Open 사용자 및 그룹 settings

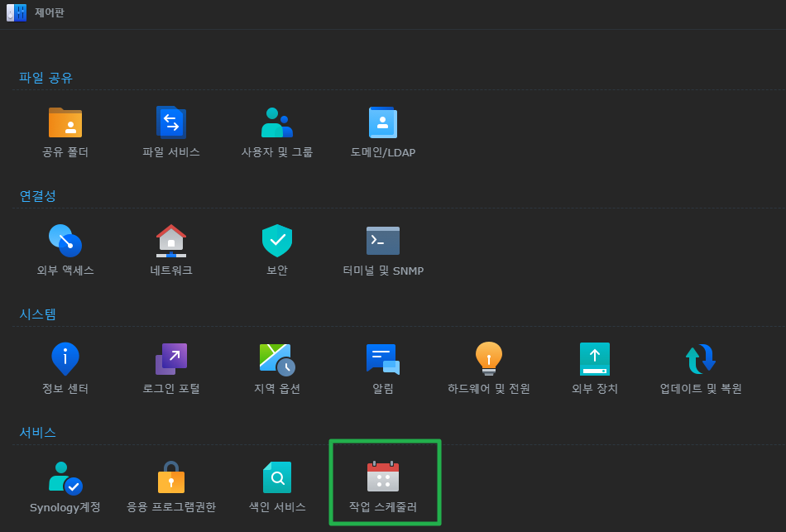click(277, 122)
